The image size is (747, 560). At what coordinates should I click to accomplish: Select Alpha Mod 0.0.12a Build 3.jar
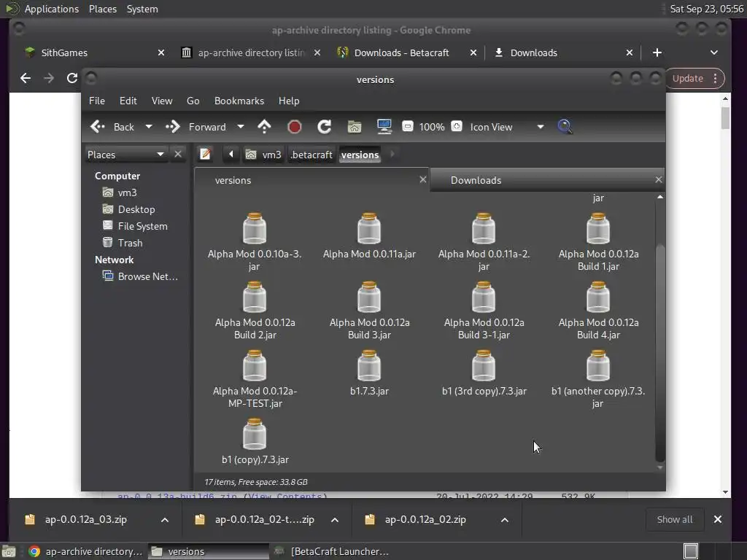coord(369,311)
